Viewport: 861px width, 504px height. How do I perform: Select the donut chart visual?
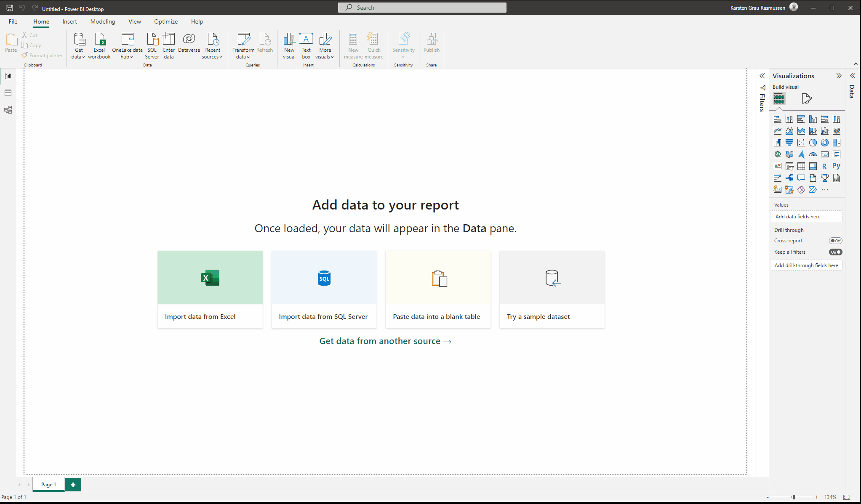pos(825,143)
